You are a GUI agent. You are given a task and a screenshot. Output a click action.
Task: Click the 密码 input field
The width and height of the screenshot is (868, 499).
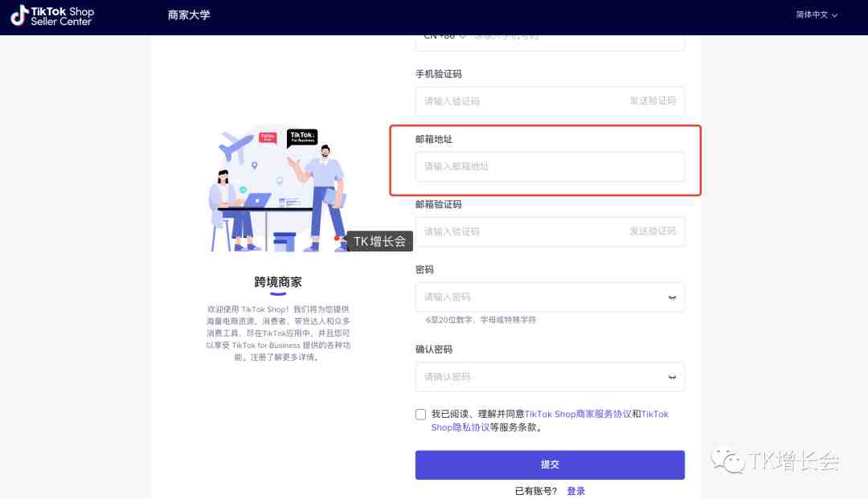(550, 297)
